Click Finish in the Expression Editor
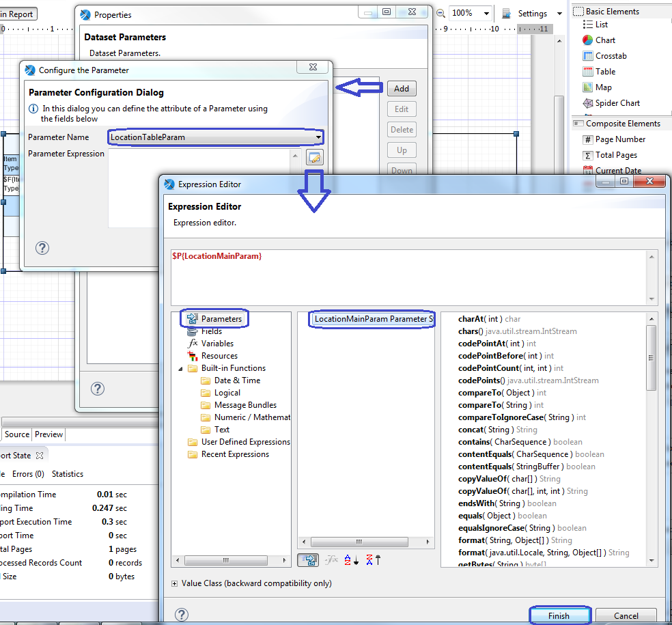This screenshot has height=625, width=672. coord(559,615)
